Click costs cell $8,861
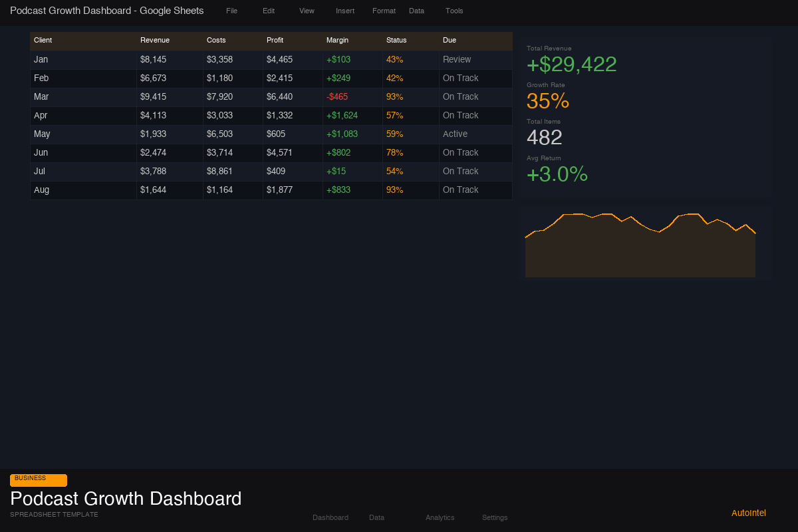798x532 pixels. tap(233, 172)
